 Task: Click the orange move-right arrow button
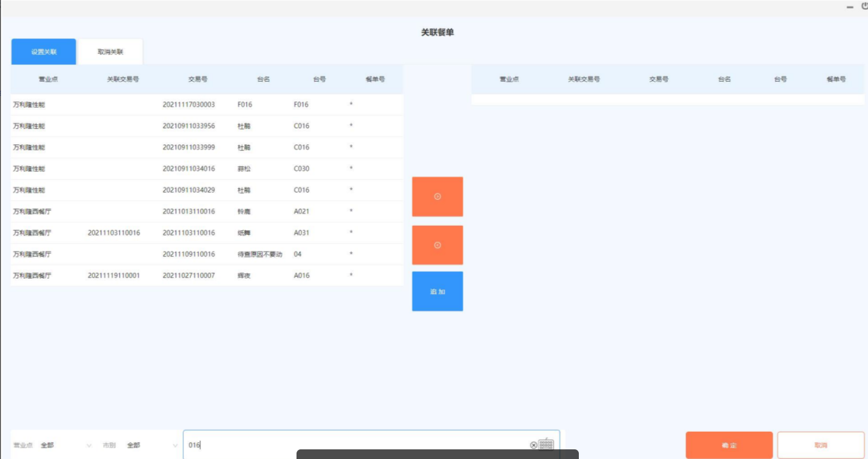pyautogui.click(x=437, y=197)
